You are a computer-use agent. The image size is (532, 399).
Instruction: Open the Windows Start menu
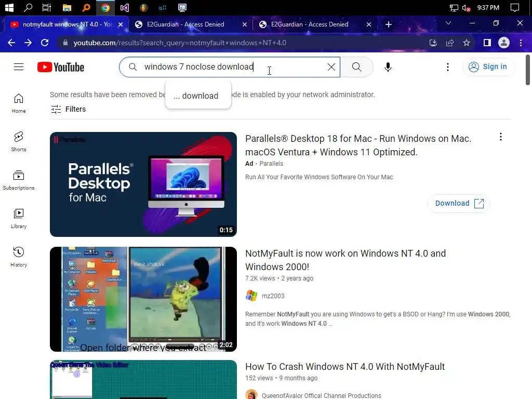click(9, 7)
